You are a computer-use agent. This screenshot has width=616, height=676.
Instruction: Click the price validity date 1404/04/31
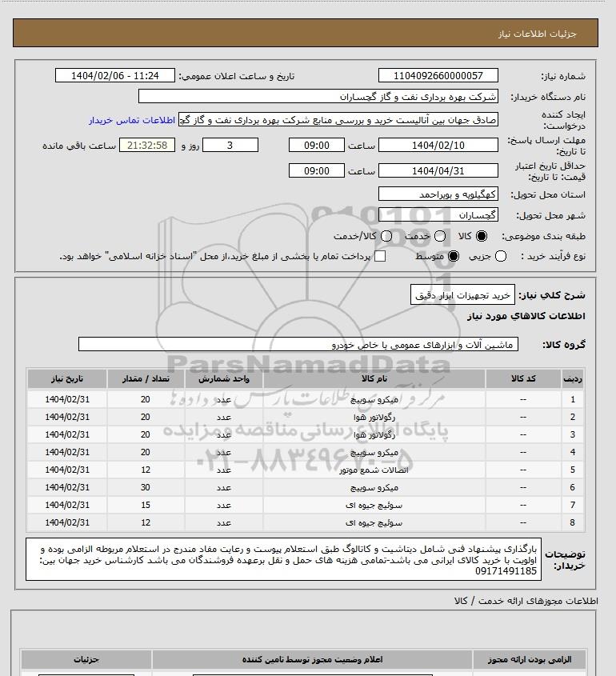click(438, 170)
